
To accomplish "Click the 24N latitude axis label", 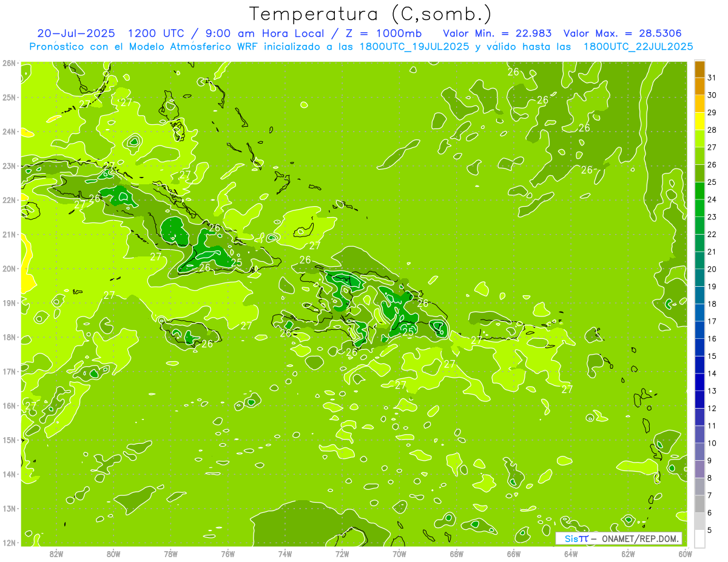I will 8,132.
